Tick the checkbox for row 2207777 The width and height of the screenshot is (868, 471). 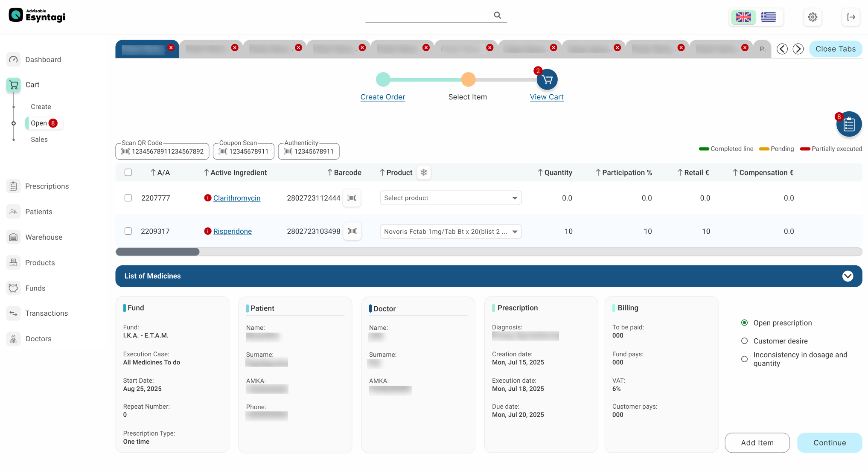tap(128, 198)
